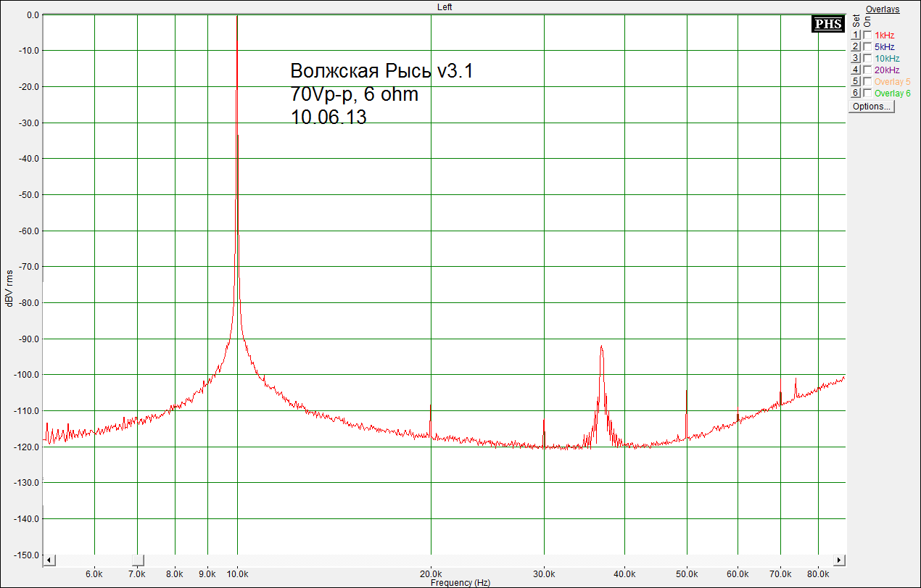Click the 'Left' channel title

pos(445,7)
